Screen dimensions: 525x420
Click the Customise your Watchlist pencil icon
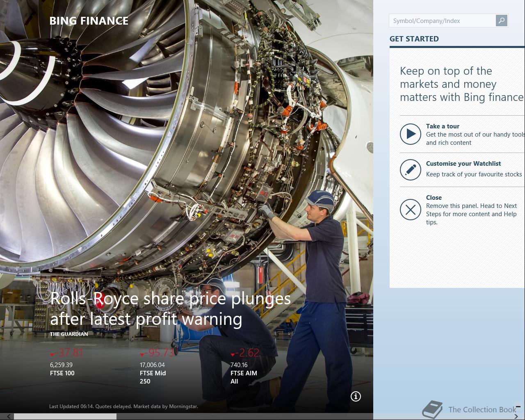coord(411,170)
